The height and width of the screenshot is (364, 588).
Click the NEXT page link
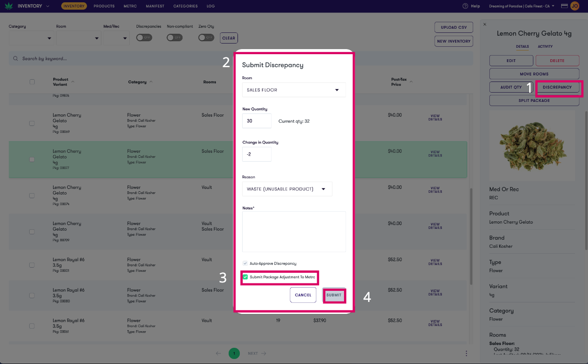tap(257, 353)
